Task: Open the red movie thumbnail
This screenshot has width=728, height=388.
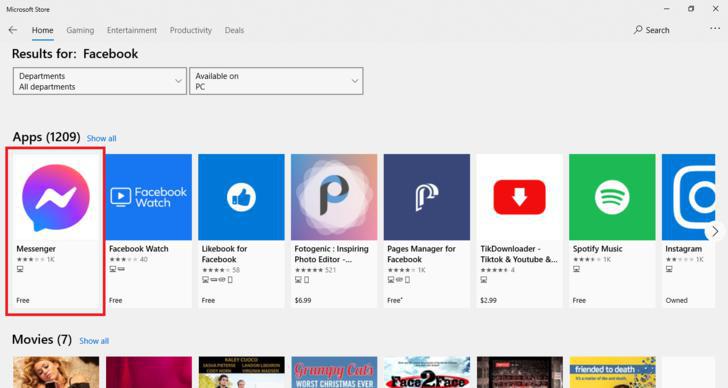Action: coord(149,372)
